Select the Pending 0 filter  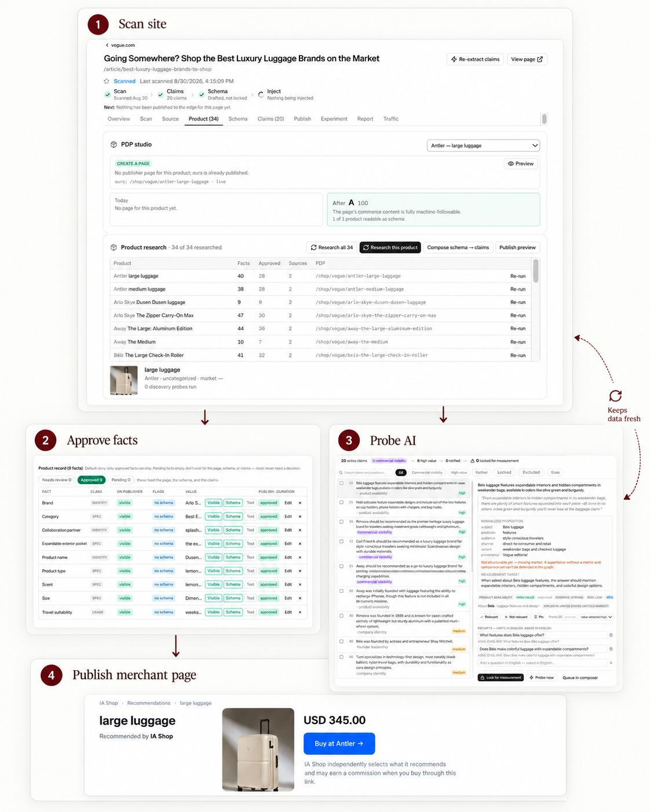point(120,480)
